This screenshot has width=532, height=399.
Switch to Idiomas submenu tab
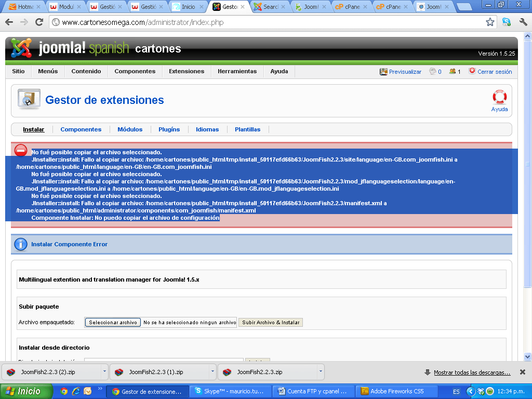[207, 129]
